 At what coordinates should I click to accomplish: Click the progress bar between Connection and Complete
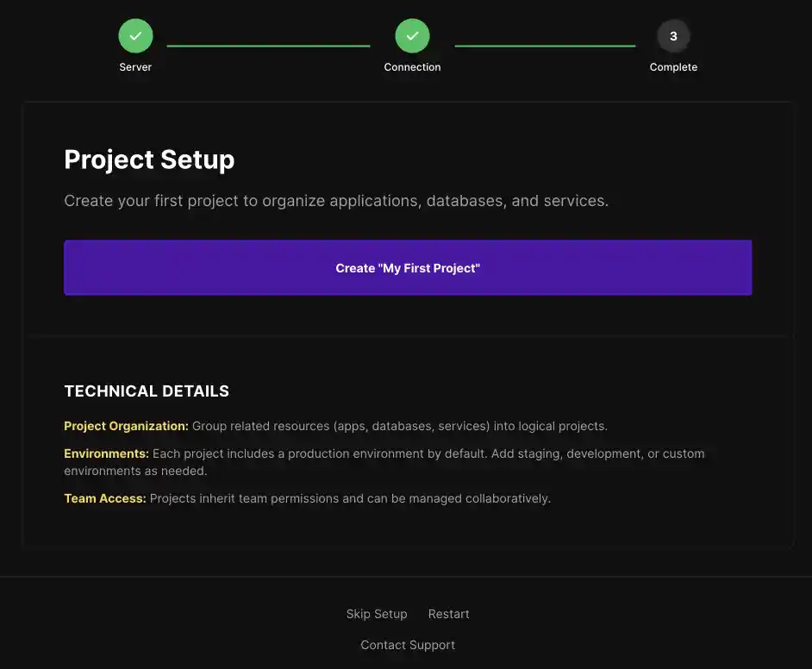545,45
